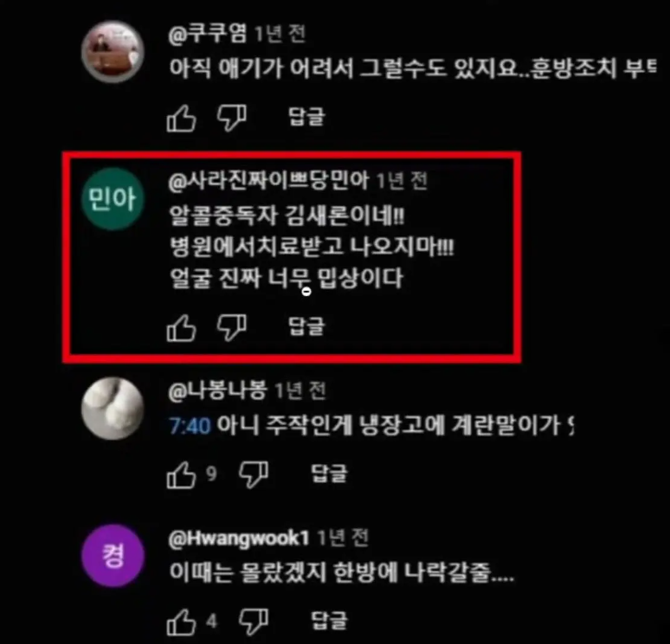The height and width of the screenshot is (644, 670).
Task: Like the comment by @나봉나봉
Action: (x=181, y=474)
